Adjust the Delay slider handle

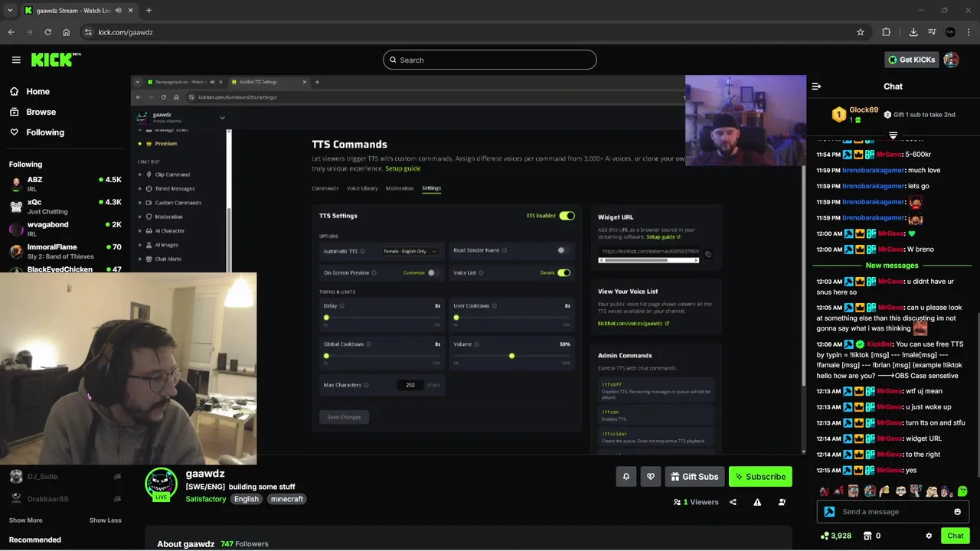tap(326, 318)
